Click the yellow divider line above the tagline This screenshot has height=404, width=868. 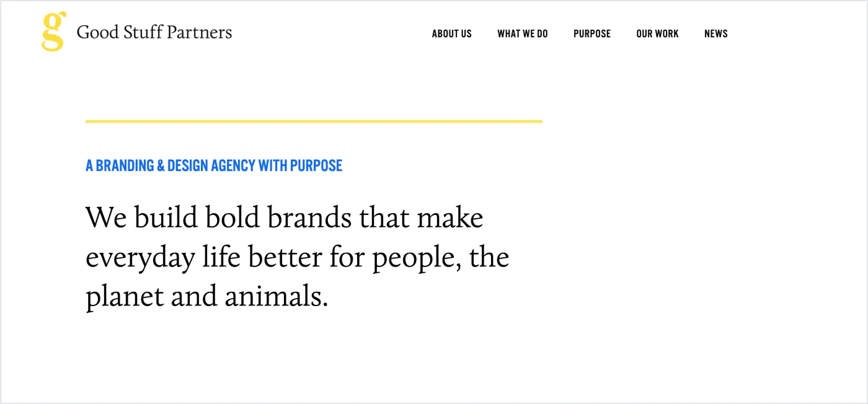click(313, 121)
